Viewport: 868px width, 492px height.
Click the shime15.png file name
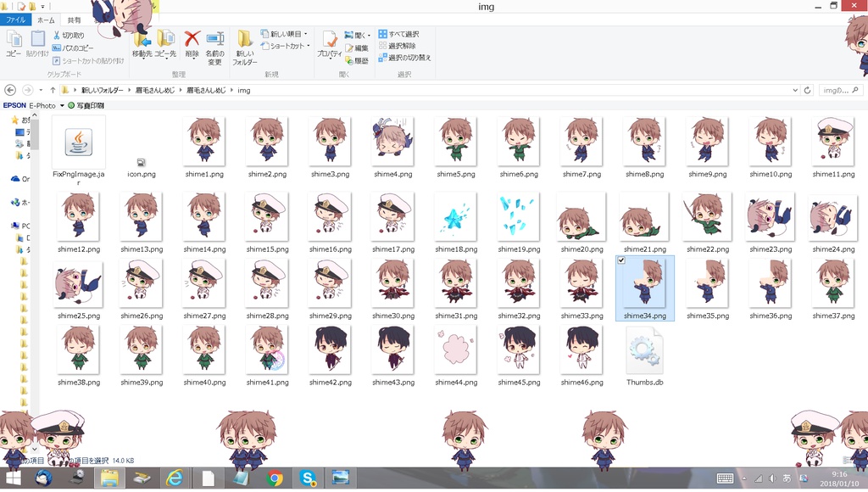(x=267, y=249)
